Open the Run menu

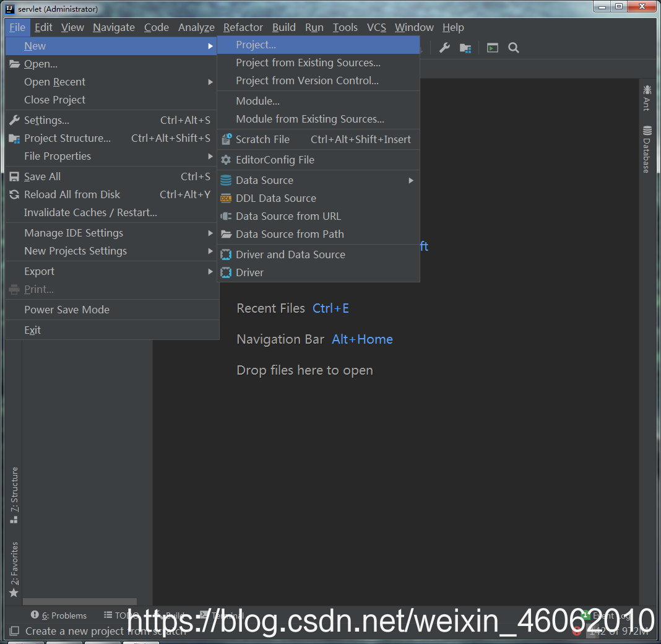(314, 27)
